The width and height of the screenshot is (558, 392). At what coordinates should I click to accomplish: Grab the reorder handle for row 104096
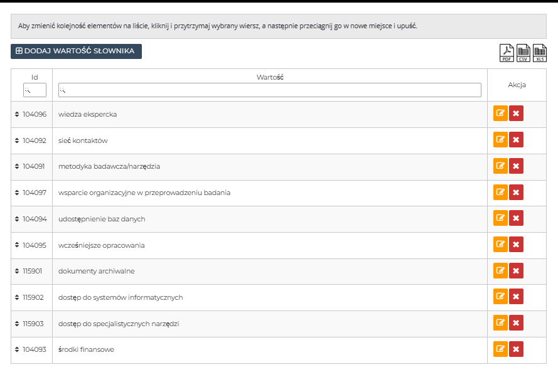(17, 114)
